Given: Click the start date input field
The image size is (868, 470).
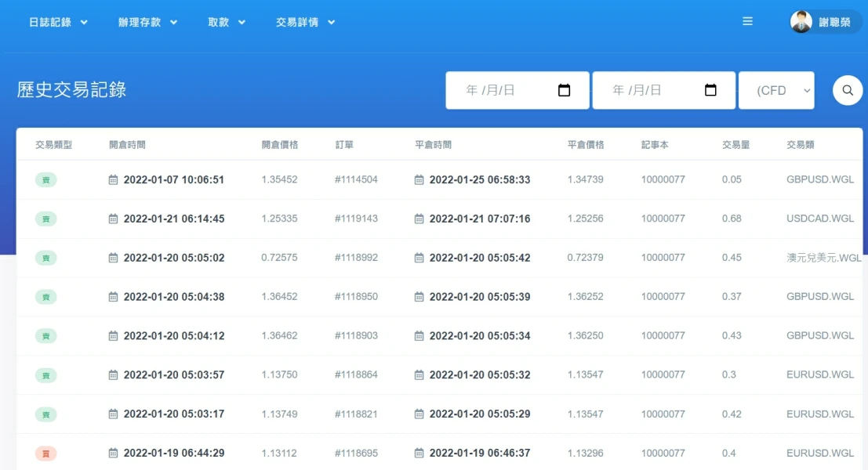Looking at the screenshot, I should pos(502,90).
